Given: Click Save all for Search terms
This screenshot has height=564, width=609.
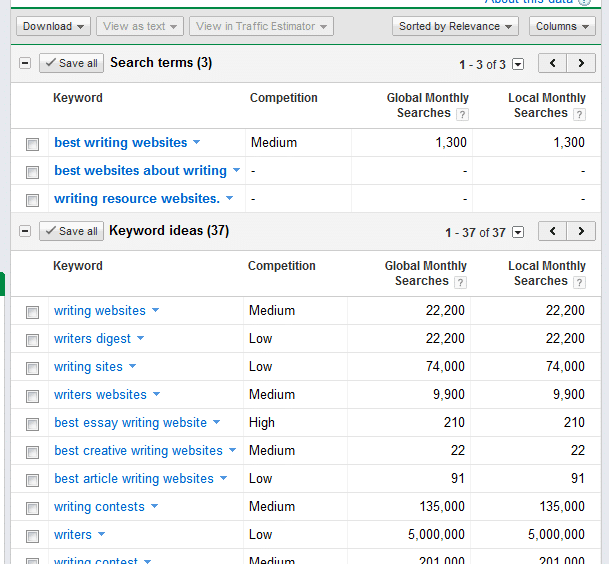Looking at the screenshot, I should click(71, 63).
